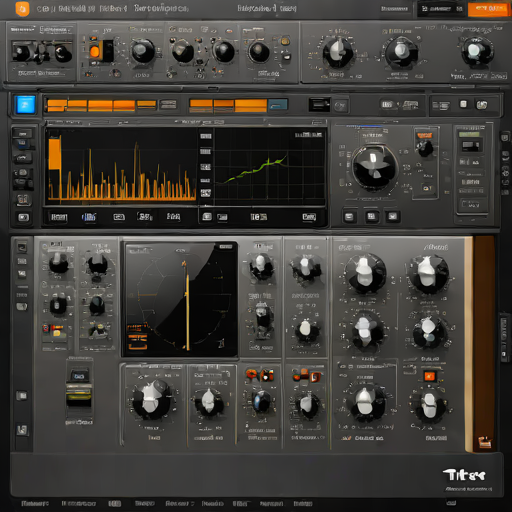Click the bottom icon in spectrum's left sidebar
This screenshot has height=512, width=512.
(23, 218)
